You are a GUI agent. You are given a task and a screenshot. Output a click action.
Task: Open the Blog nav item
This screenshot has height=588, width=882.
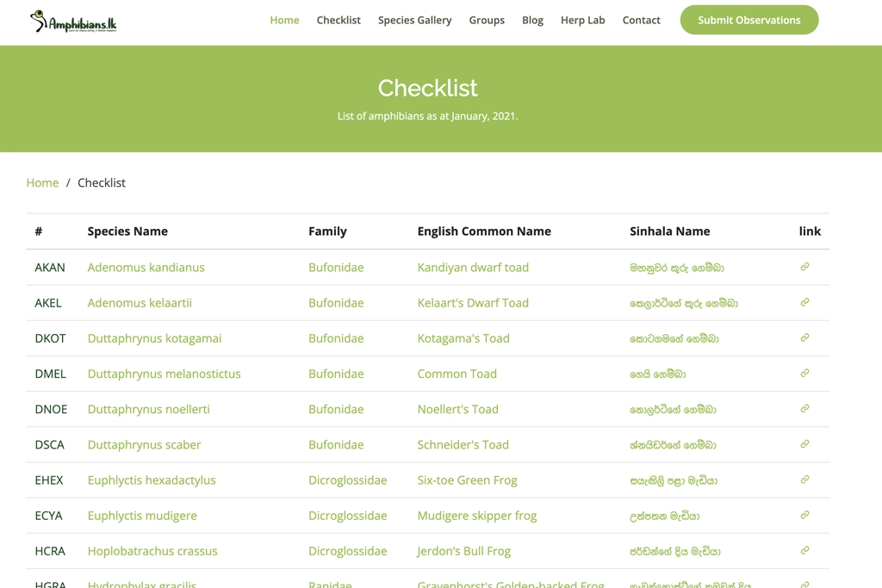532,20
